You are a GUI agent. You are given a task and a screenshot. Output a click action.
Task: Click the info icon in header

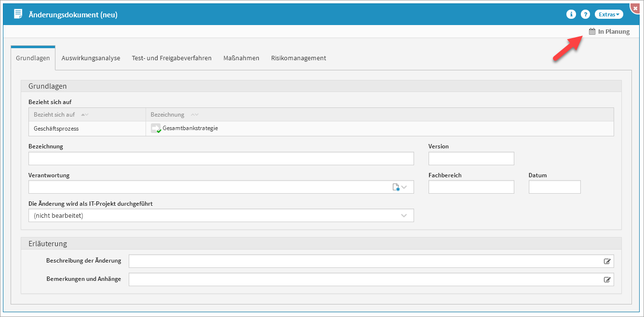pyautogui.click(x=571, y=14)
